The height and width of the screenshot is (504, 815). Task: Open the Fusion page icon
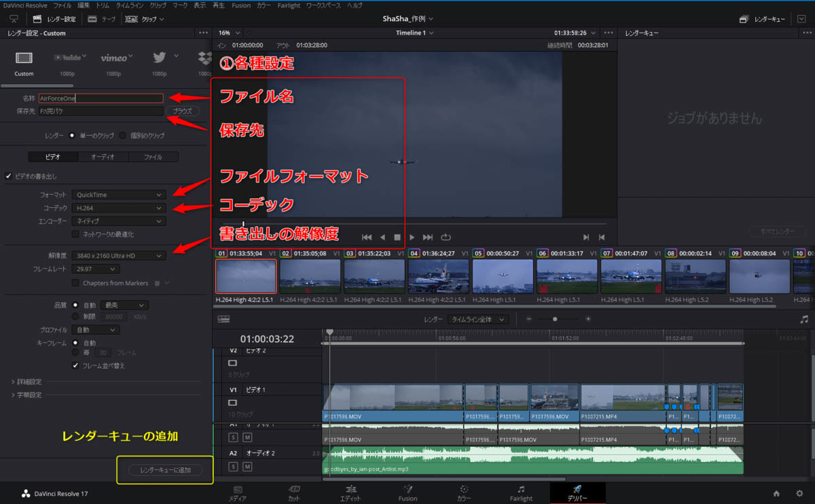click(x=407, y=490)
